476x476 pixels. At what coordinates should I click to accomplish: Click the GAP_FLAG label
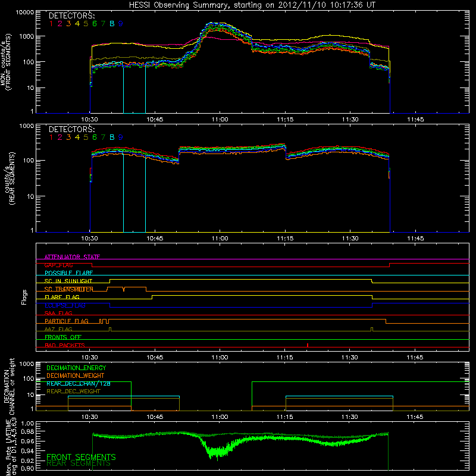tap(58, 265)
